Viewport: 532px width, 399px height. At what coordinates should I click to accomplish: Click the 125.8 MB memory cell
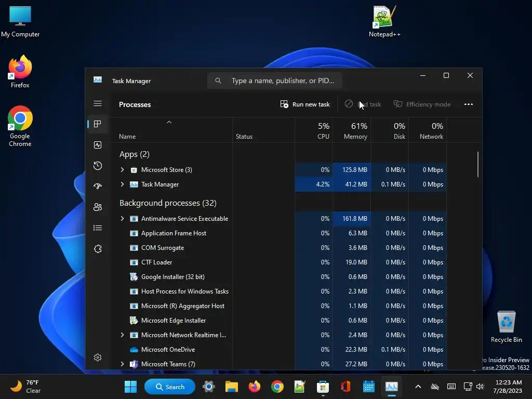click(352, 170)
